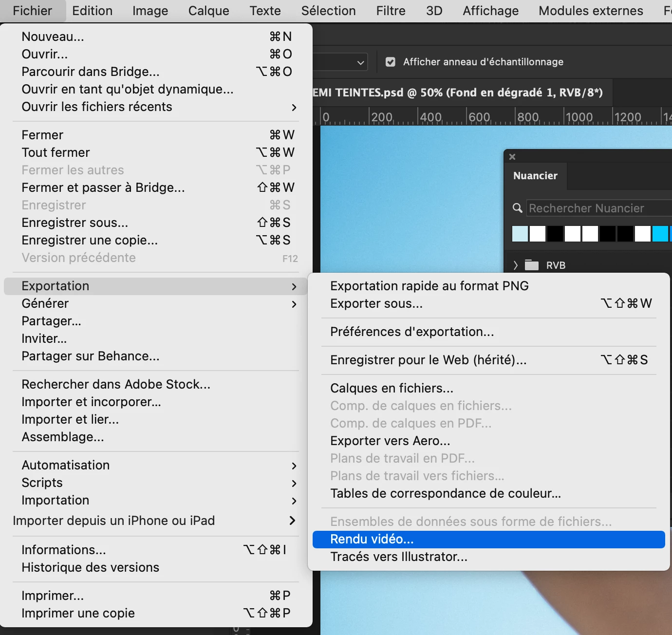Screen dimensions: 672x635
Task: Close the Nuancier panel with the X
Action: click(512, 157)
